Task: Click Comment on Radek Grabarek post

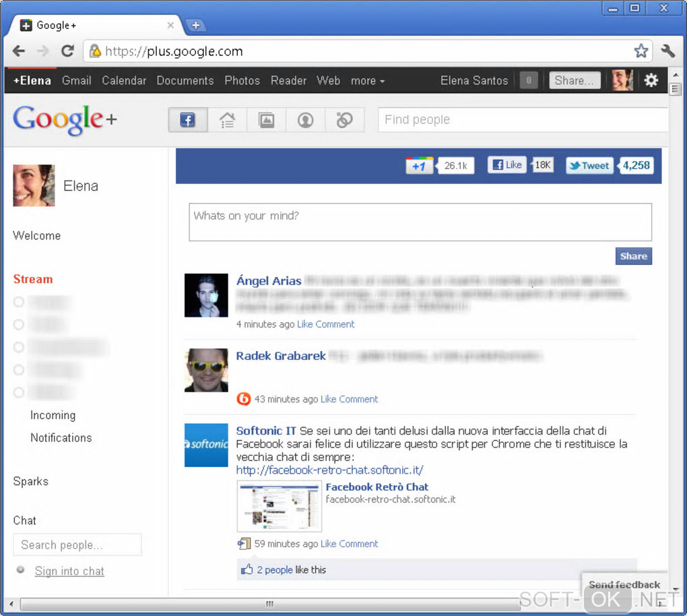Action: [358, 399]
